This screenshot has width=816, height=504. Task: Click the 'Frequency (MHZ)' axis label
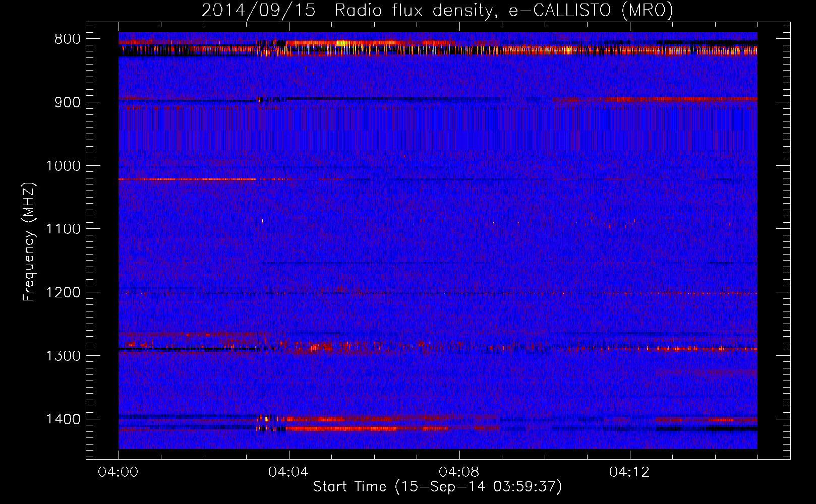(29, 242)
